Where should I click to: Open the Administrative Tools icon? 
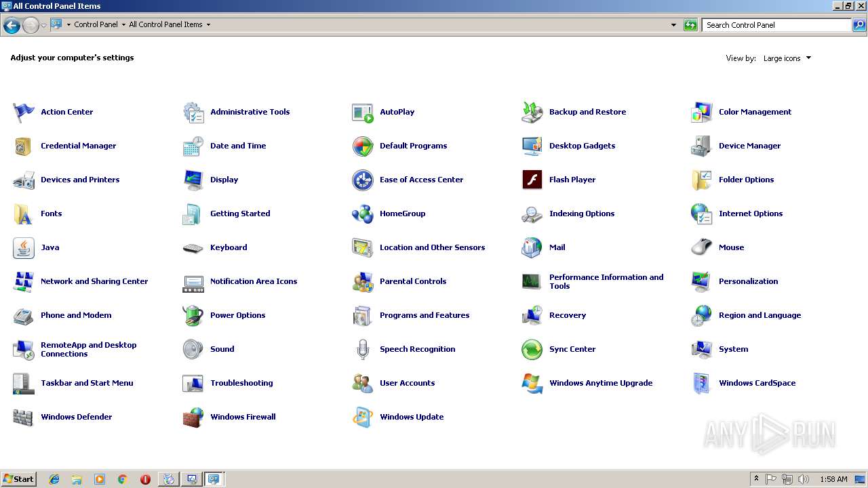click(x=193, y=113)
